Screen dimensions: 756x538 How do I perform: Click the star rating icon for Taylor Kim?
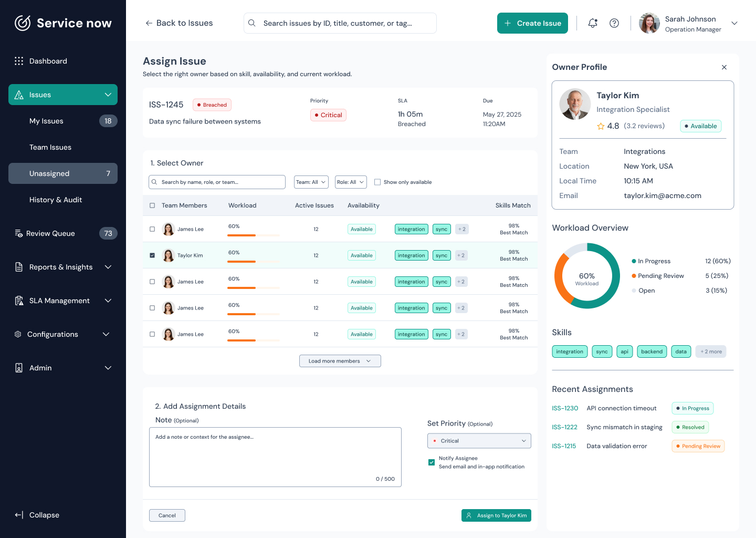tap(601, 126)
